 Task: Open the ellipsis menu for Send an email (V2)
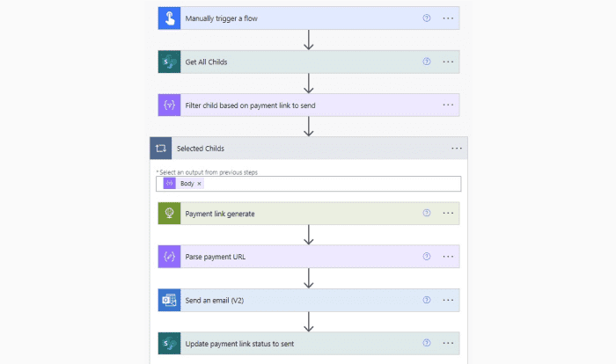click(448, 300)
